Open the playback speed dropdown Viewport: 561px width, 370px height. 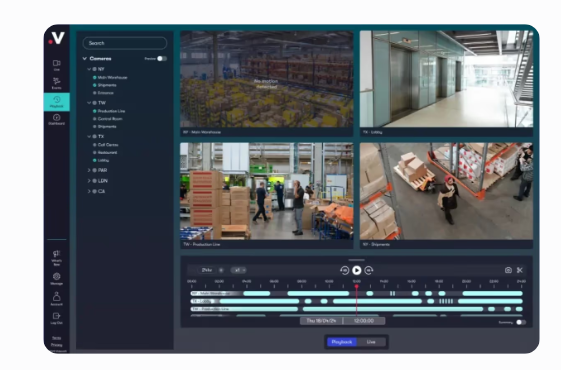[239, 270]
